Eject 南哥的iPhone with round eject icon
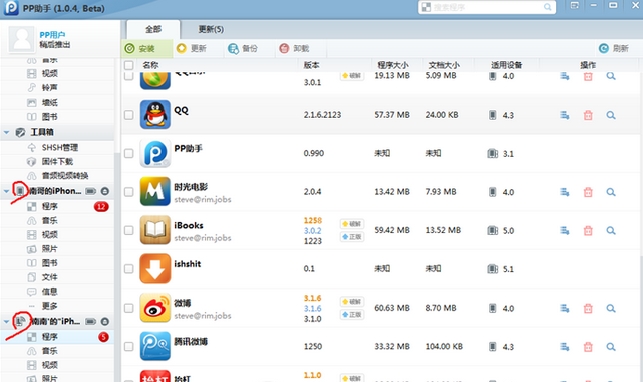Screen dimensions: 643x382 105,191
